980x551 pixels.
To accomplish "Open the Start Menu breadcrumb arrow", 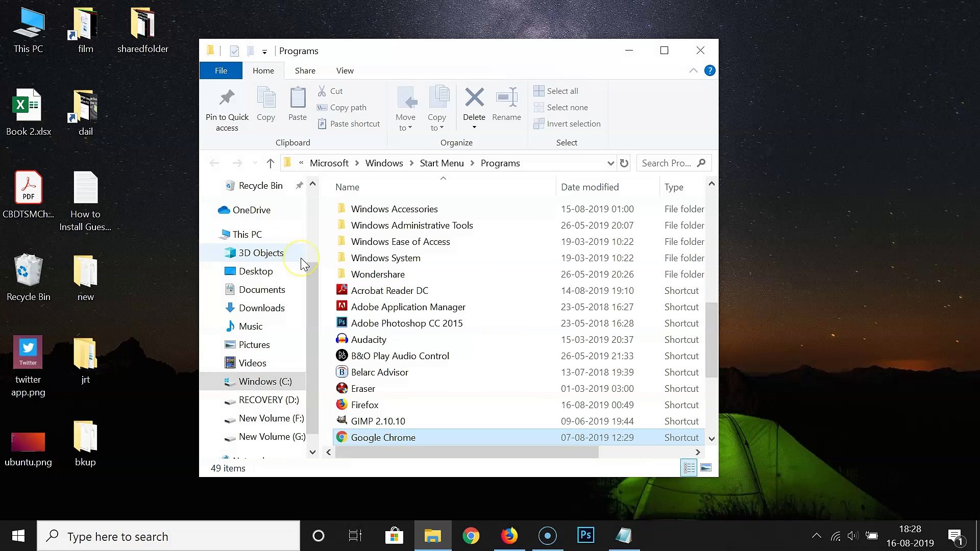I will [472, 163].
